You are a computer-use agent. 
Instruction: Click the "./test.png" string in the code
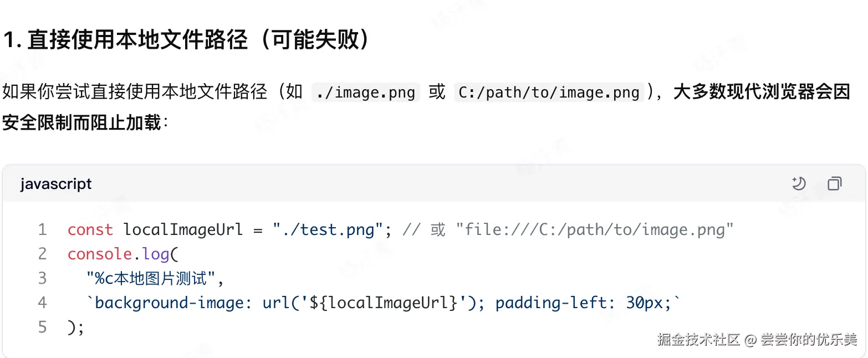[x=328, y=229]
